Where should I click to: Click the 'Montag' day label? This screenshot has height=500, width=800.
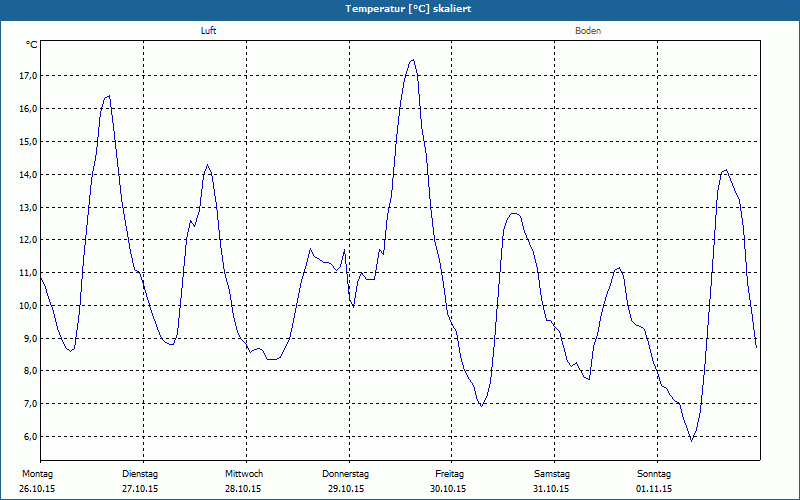click(x=37, y=474)
